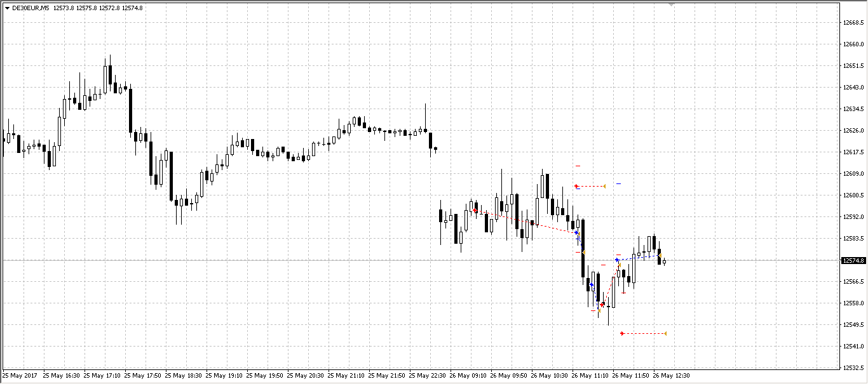Click the 26 May 11:50 time label

(632, 376)
